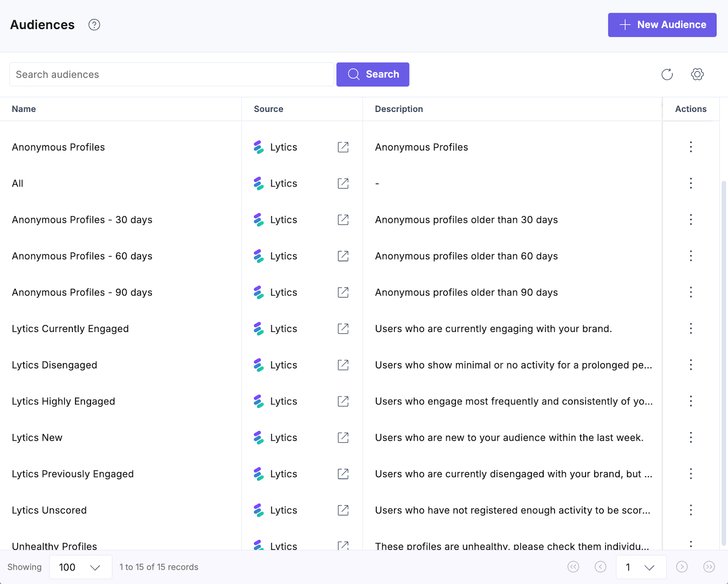The height and width of the screenshot is (584, 728).
Task: Select the Lytics Highly Engaged audience name
Action: coord(63,401)
